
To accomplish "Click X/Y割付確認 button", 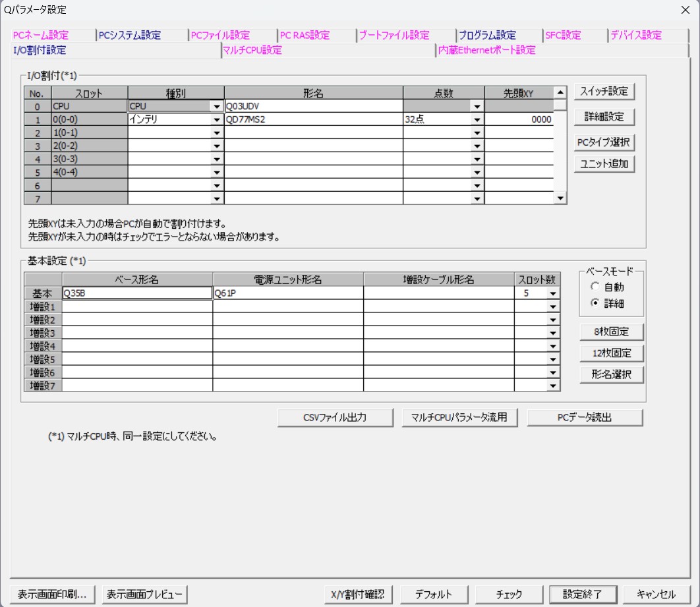I will click(358, 594).
